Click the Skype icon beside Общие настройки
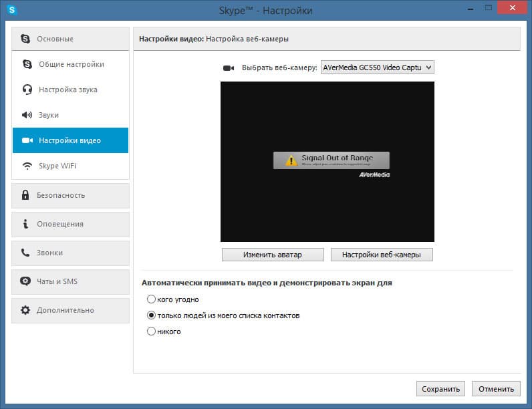This screenshot has height=409, width=532. tap(27, 64)
